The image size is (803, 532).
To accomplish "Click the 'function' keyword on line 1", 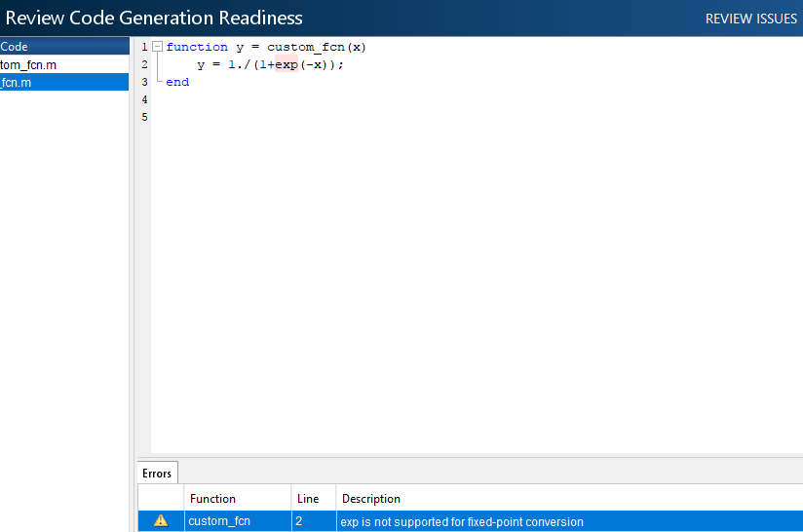I will pos(197,47).
